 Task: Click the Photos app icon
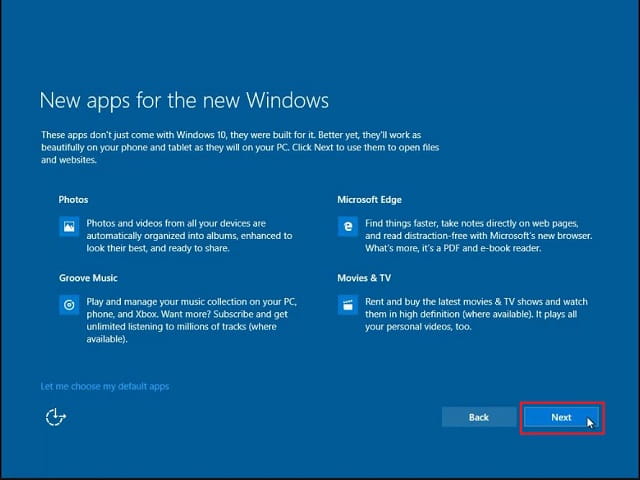point(69,226)
